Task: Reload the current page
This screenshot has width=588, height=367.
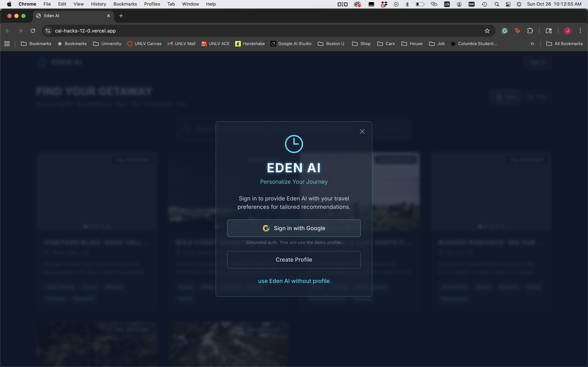Action: point(33,31)
